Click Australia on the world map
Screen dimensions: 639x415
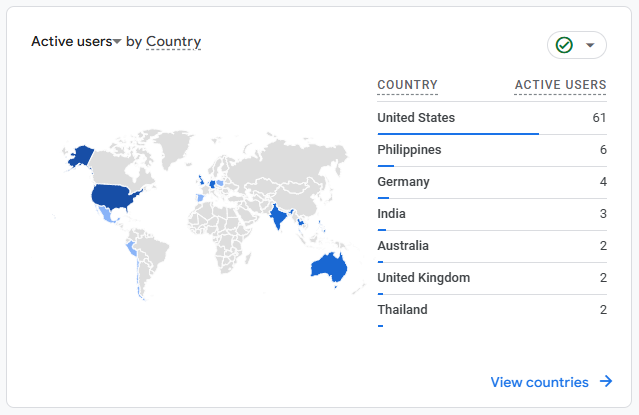click(328, 267)
